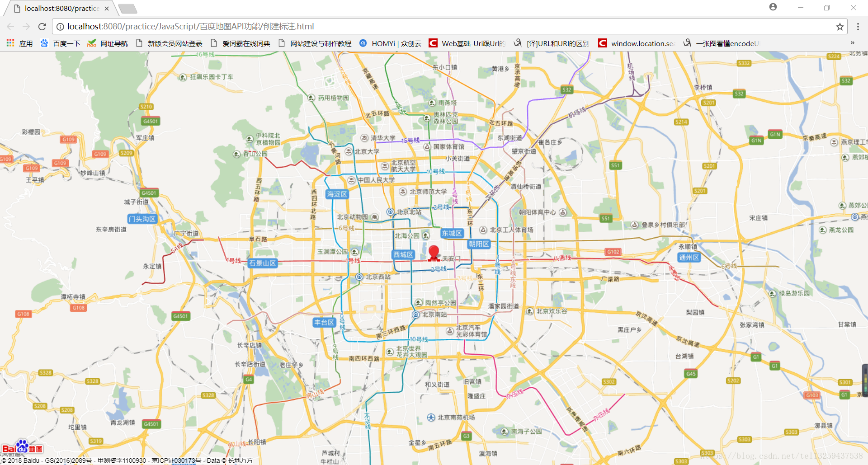868x465 pixels.
Task: Click the 香山公园 park icon
Action: 236,154
